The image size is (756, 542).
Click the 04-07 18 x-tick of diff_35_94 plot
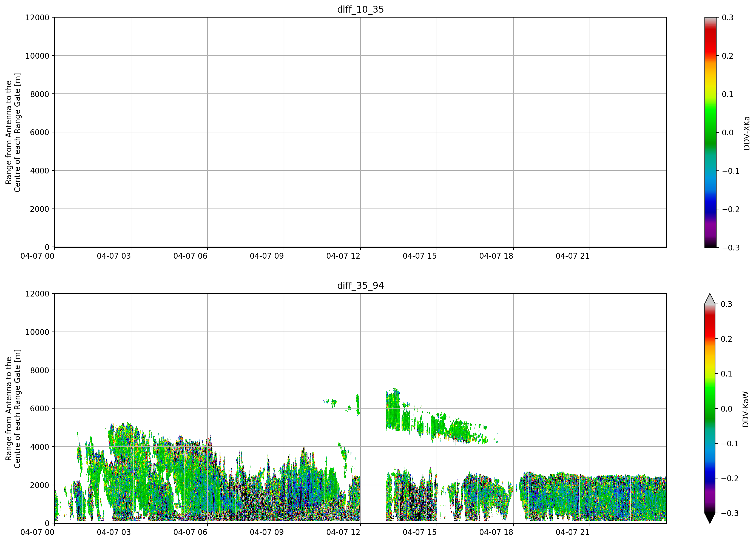496,532
